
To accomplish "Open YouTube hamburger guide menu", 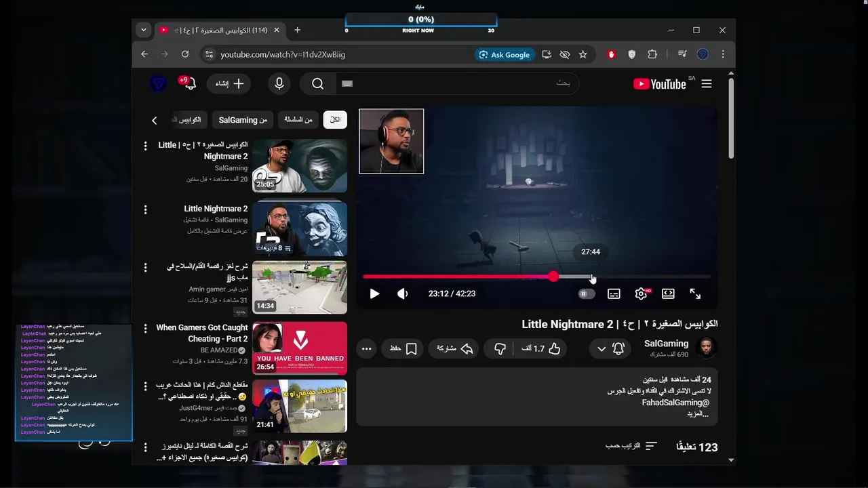I will click(707, 84).
